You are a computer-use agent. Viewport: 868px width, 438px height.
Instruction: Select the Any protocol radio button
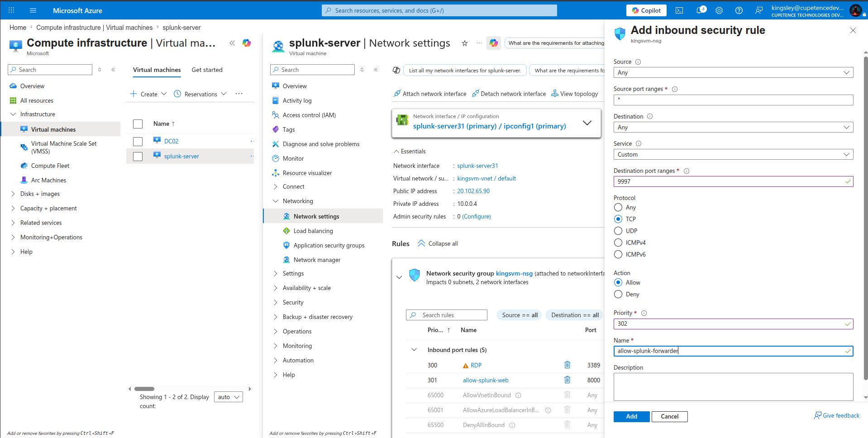[x=618, y=207]
